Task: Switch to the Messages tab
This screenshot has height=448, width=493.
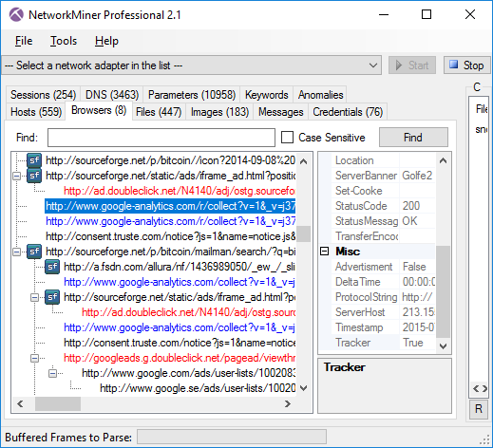Action: tap(281, 112)
